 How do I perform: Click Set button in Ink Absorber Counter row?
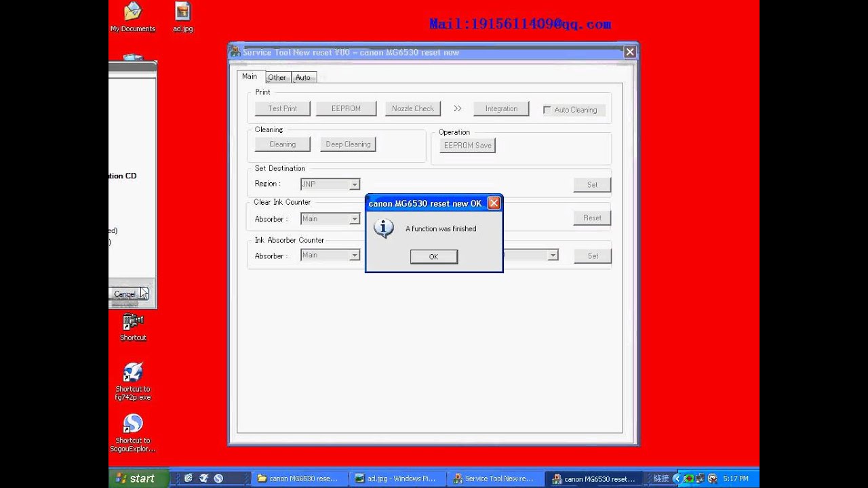click(593, 256)
